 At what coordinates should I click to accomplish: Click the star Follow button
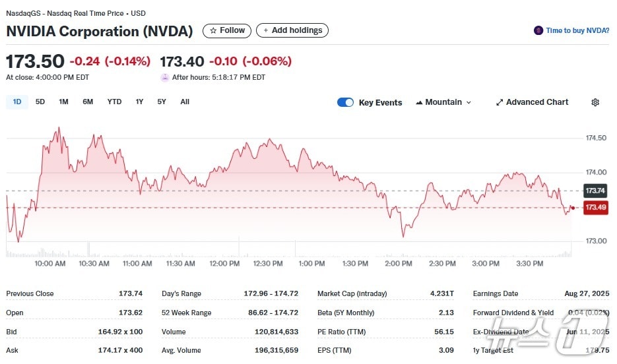coord(227,30)
